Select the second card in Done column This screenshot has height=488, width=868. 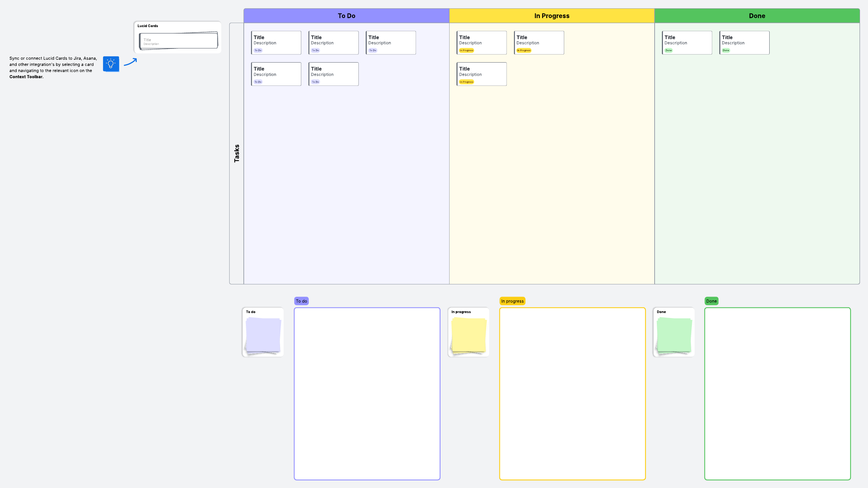click(x=744, y=42)
